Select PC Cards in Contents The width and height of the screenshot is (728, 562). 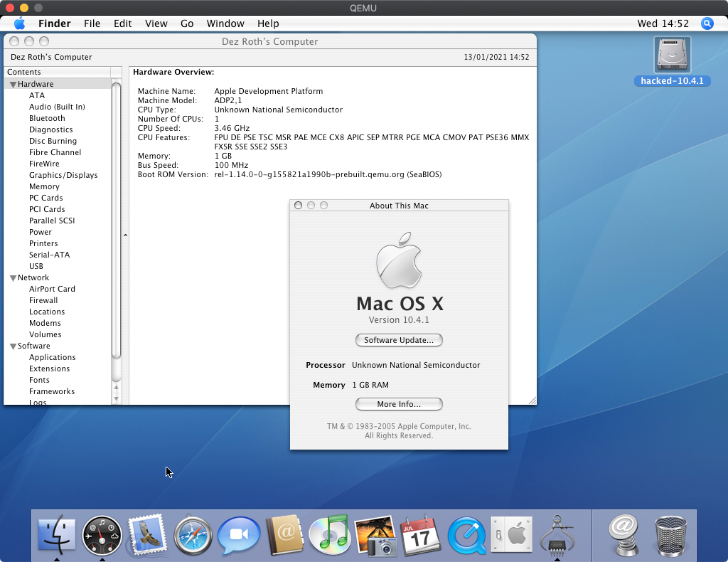coord(45,198)
